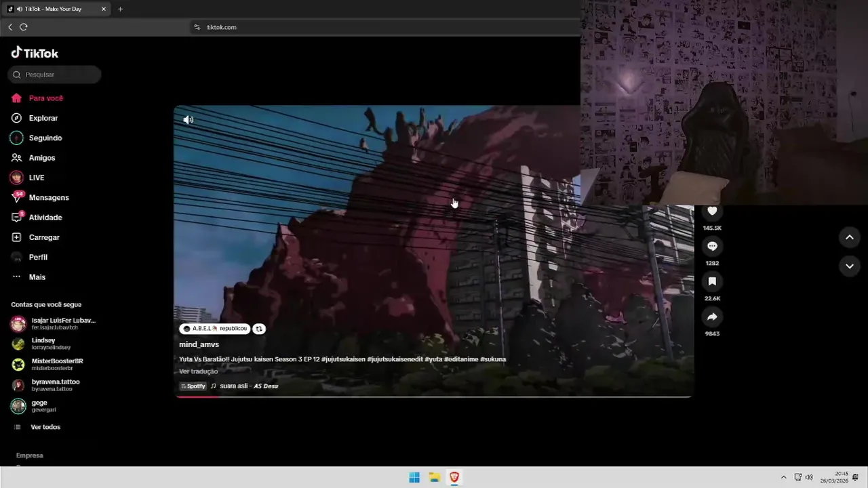Image resolution: width=868 pixels, height=488 pixels.
Task: Click the repost icon beside republicou
Action: [x=259, y=329]
